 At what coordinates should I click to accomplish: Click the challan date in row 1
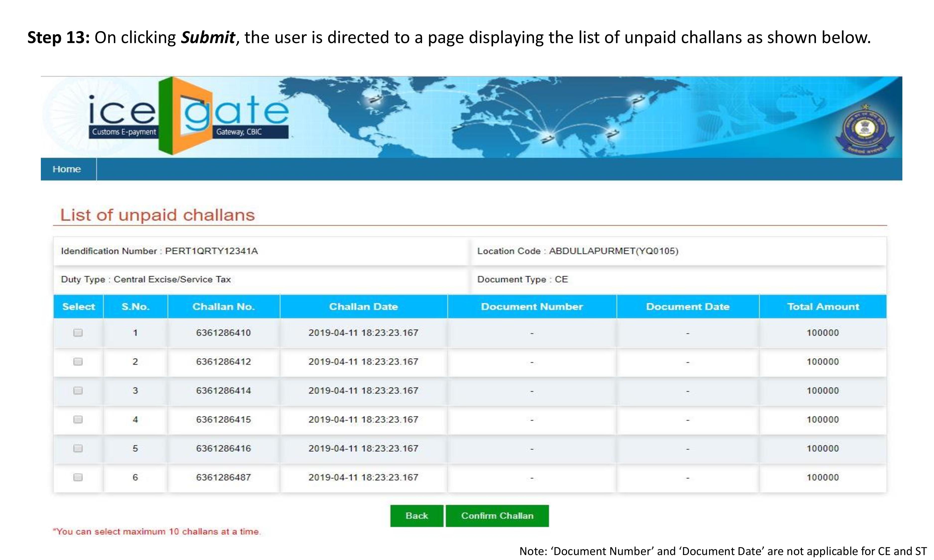363,333
